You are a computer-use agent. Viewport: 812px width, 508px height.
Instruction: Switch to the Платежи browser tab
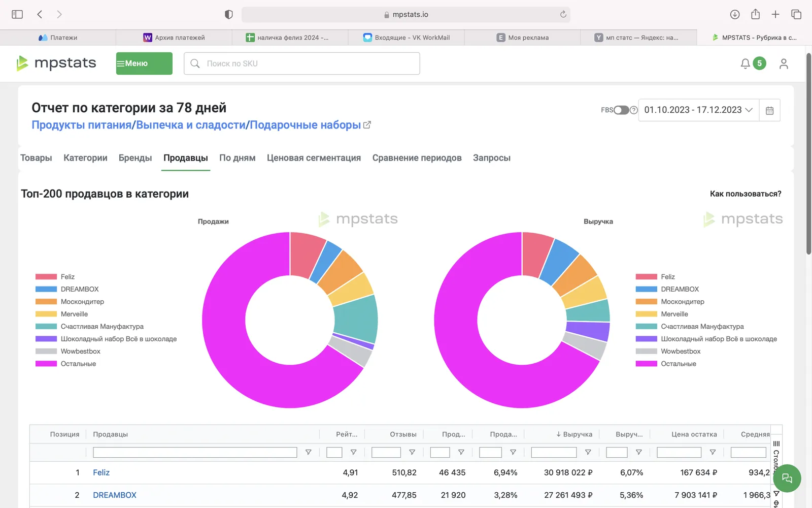58,38
